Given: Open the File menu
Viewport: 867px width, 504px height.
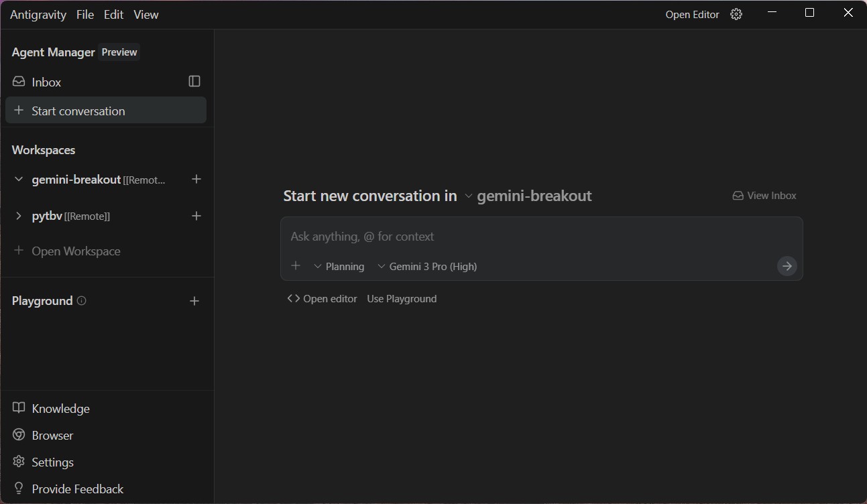Looking at the screenshot, I should [85, 14].
